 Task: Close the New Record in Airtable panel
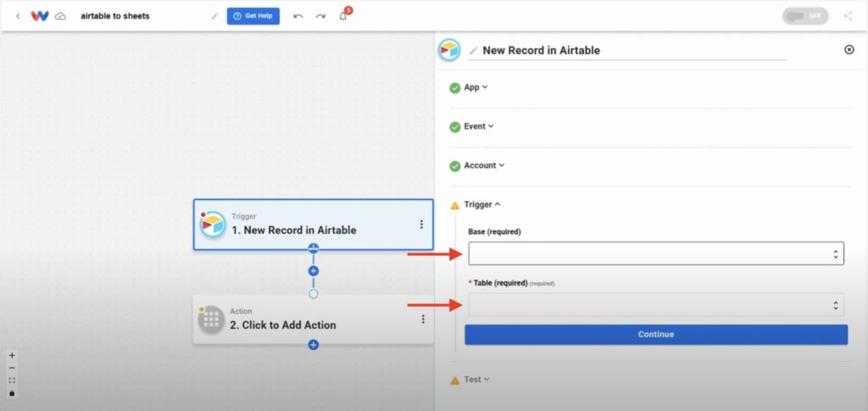849,50
